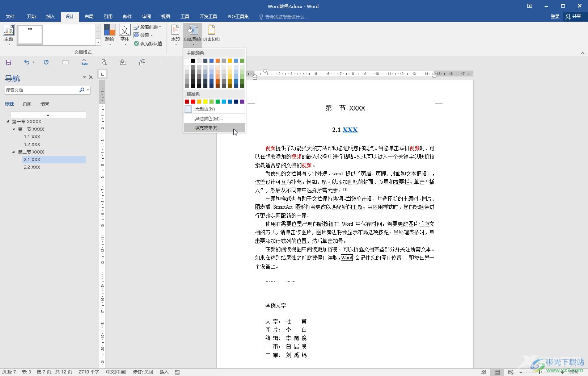Toggle 插入 insert mode in status bar
The image size is (588, 376).
click(x=164, y=372)
